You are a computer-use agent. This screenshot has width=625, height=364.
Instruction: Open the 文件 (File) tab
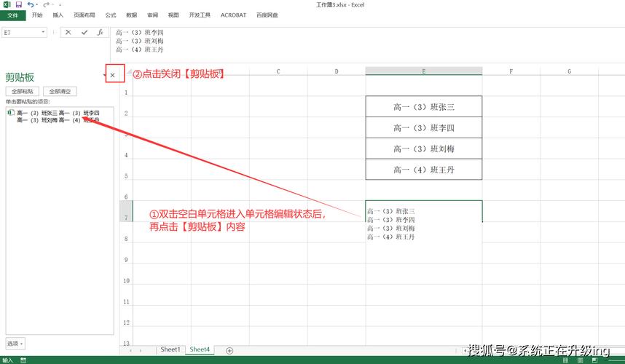pos(13,15)
